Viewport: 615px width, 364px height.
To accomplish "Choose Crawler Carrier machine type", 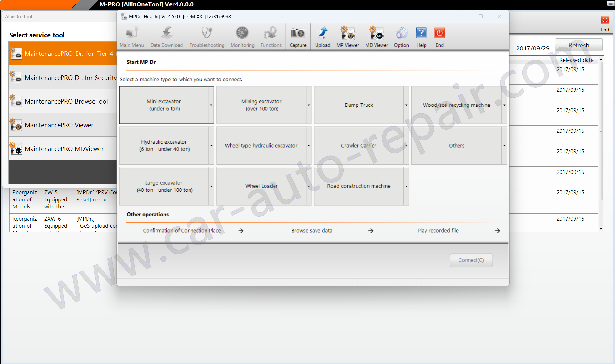I will click(x=359, y=146).
